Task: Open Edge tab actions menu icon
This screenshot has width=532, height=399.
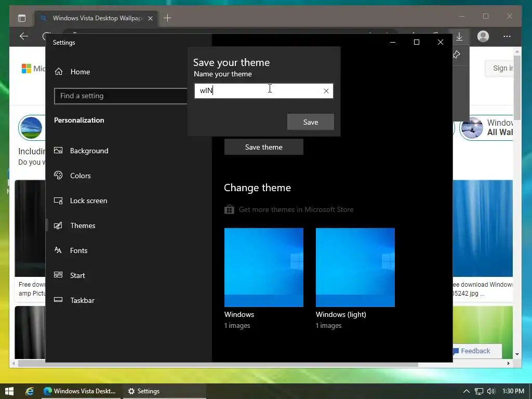Action: [22, 18]
